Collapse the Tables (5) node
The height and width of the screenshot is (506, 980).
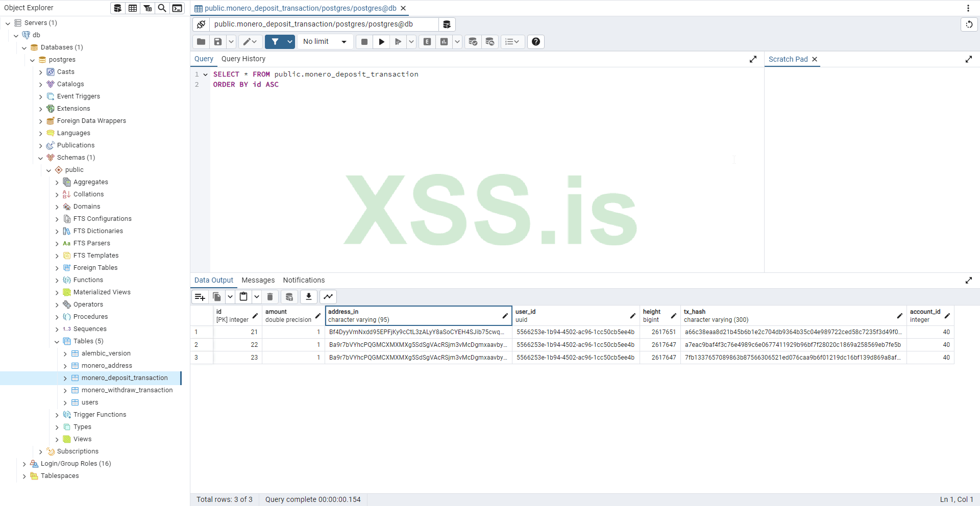coord(57,341)
